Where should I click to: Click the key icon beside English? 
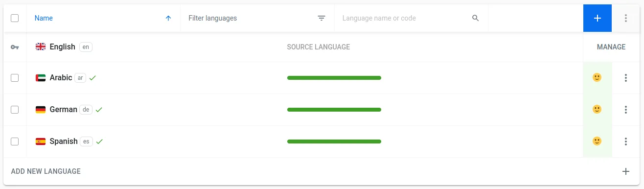pos(15,47)
